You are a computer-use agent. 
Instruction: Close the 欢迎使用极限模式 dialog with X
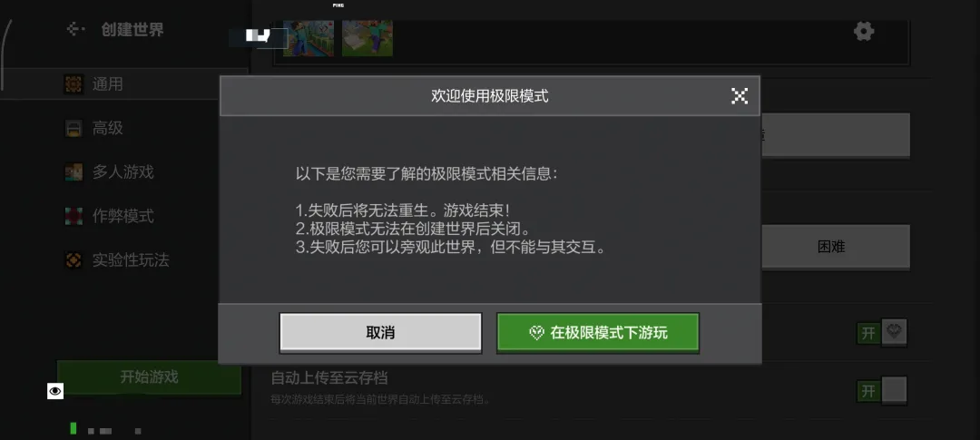point(740,95)
